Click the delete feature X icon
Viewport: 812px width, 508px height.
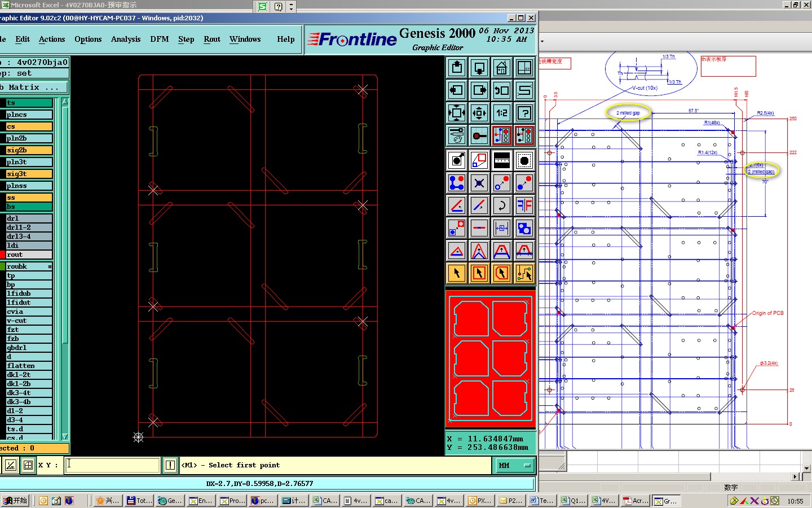[479, 183]
